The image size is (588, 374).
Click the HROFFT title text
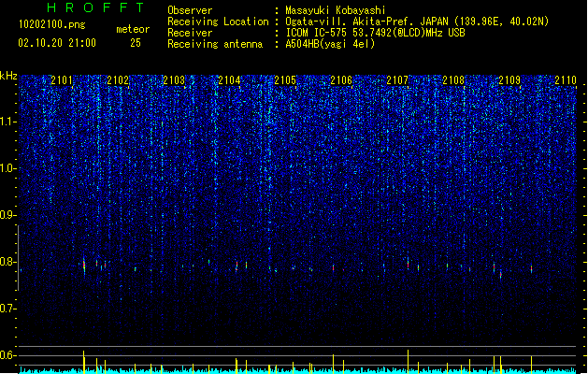click(95, 7)
